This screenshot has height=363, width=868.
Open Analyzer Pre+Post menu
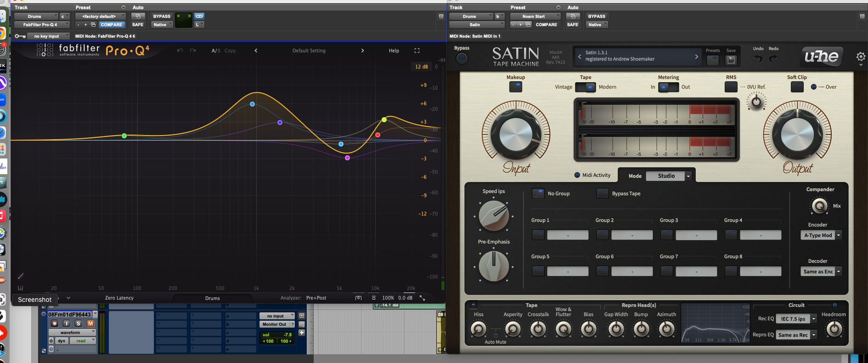click(316, 298)
